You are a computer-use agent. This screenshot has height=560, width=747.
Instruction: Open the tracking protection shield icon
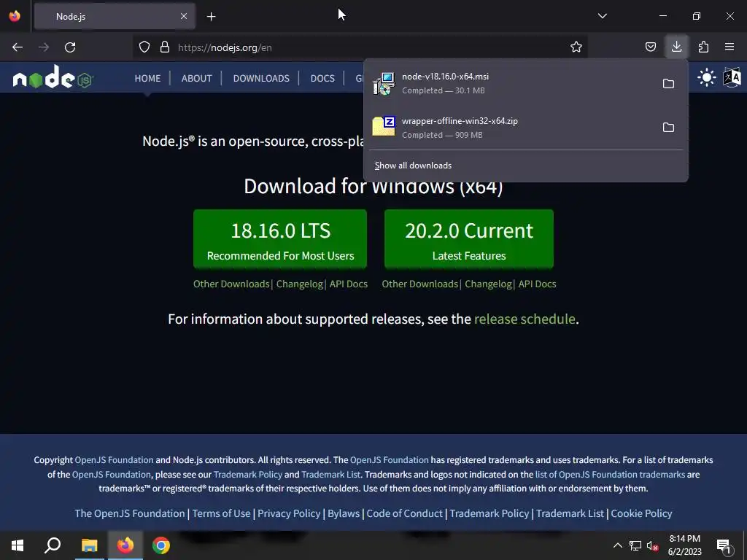coord(144,47)
